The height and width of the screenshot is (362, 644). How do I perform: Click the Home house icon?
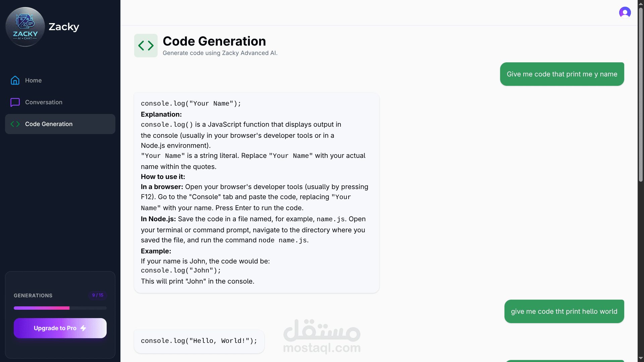(15, 80)
